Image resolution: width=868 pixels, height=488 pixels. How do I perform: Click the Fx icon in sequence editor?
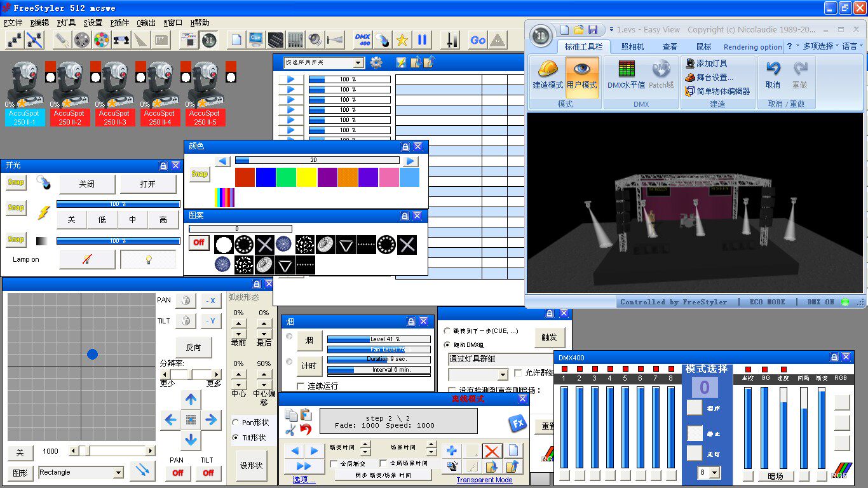click(x=517, y=424)
